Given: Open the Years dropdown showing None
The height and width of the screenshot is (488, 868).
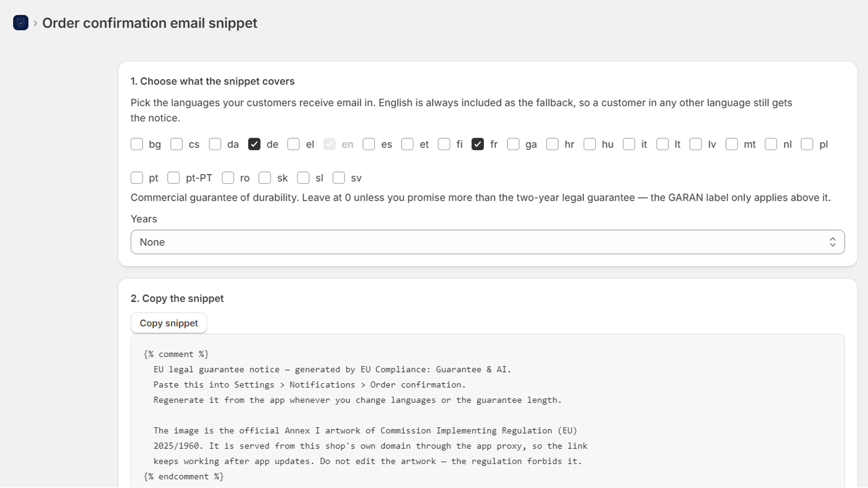Looking at the screenshot, I should click(487, 242).
